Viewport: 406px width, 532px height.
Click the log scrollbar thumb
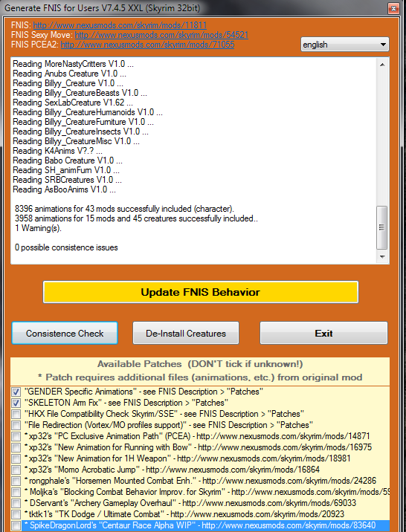[382, 227]
